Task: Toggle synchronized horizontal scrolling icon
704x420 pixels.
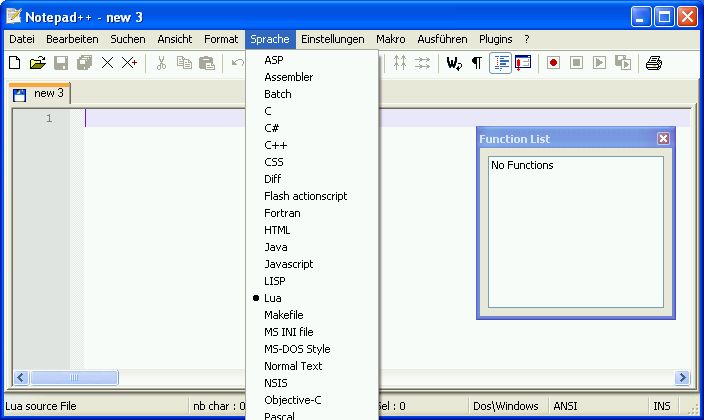Action: [x=422, y=63]
